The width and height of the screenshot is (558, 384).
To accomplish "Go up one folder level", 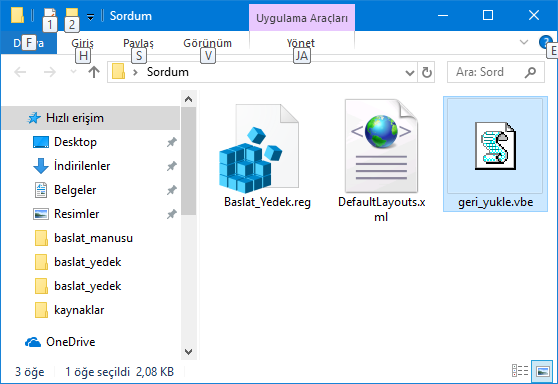I will click(94, 72).
